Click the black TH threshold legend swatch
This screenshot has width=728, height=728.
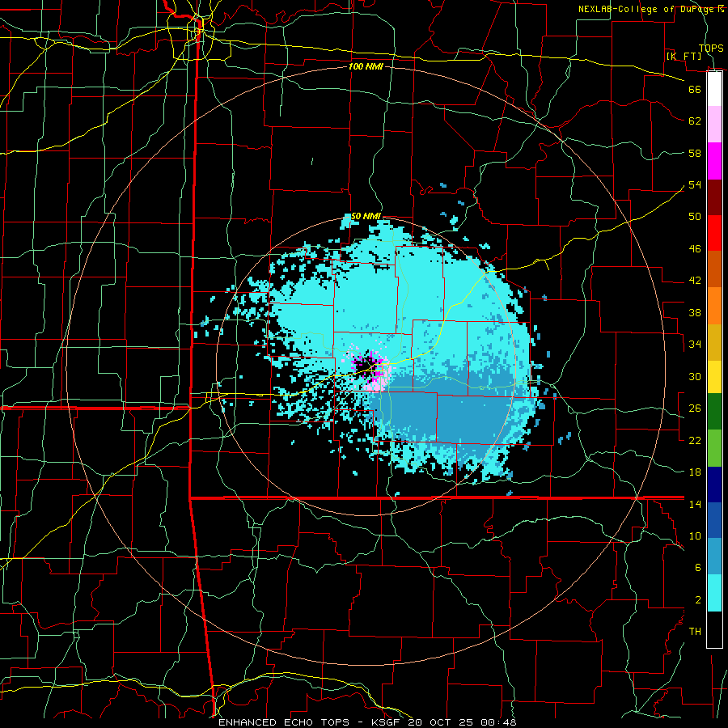pos(714,629)
